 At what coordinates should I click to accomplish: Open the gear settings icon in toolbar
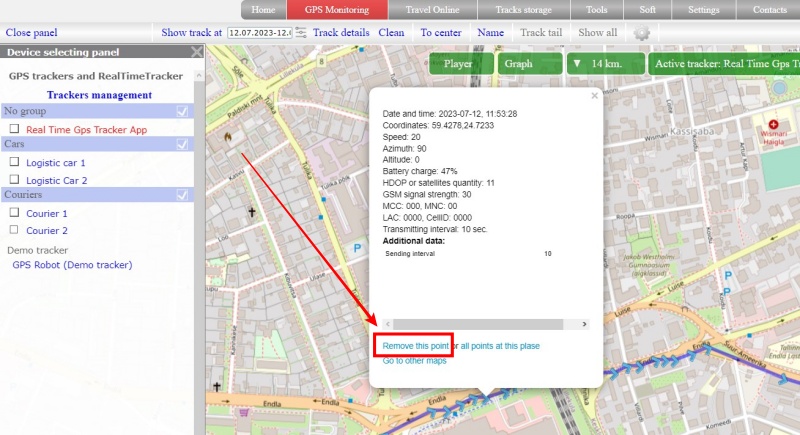coord(641,33)
